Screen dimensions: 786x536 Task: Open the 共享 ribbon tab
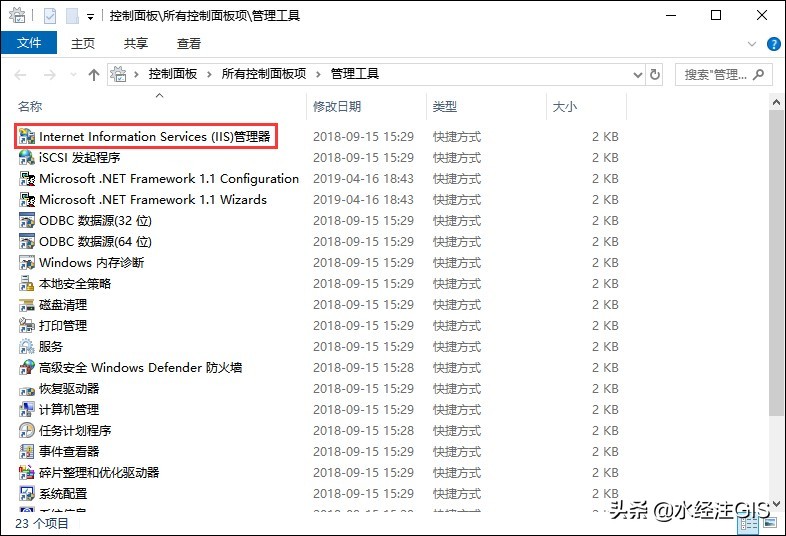(x=136, y=44)
